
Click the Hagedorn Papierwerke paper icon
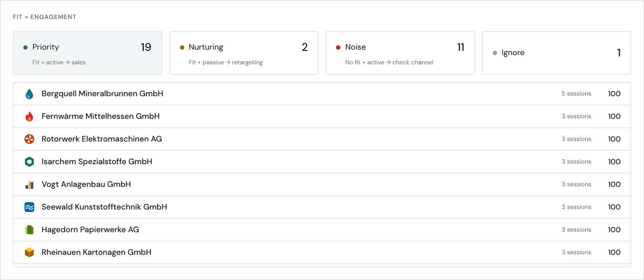pyautogui.click(x=29, y=230)
